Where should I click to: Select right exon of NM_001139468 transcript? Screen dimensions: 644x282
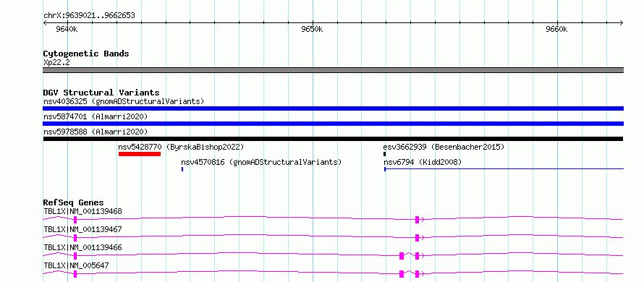tap(417, 220)
